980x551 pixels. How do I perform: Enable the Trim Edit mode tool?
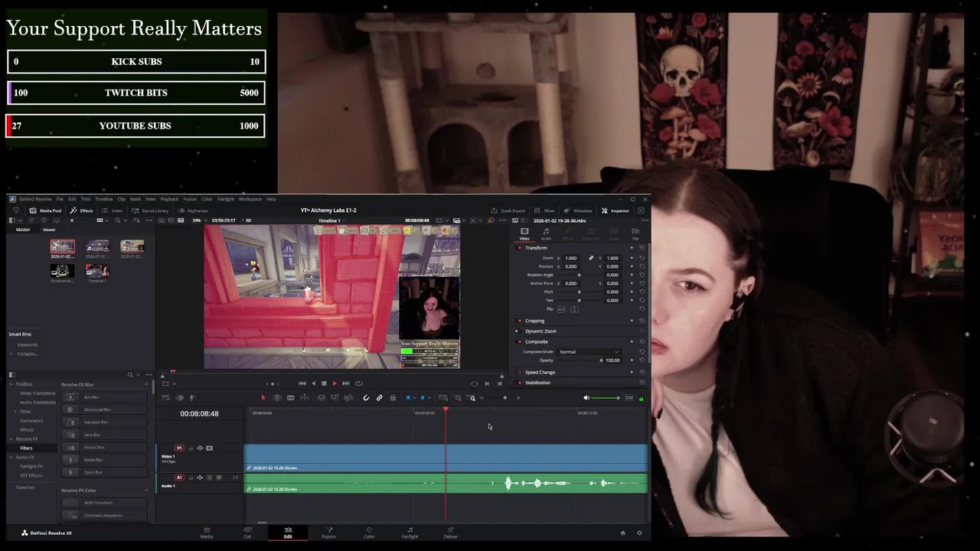[277, 398]
